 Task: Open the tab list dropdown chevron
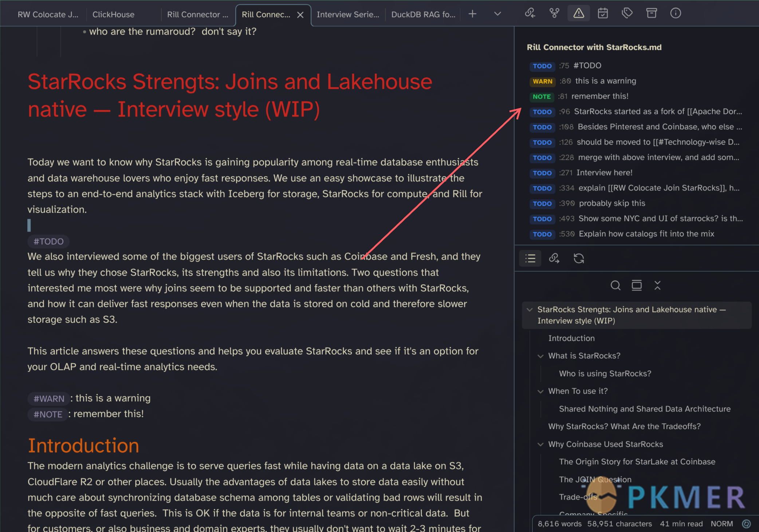point(498,14)
